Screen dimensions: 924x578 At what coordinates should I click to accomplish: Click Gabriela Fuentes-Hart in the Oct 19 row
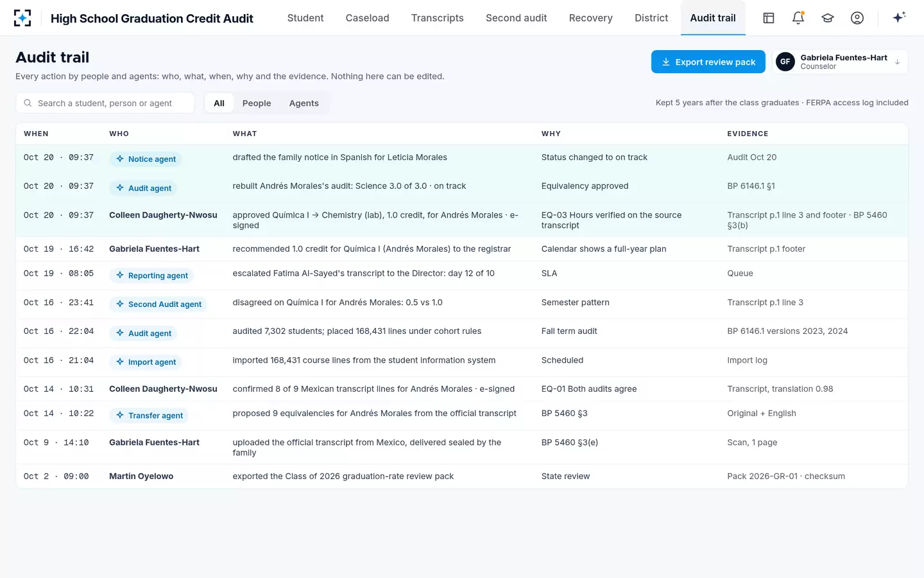[x=154, y=249]
